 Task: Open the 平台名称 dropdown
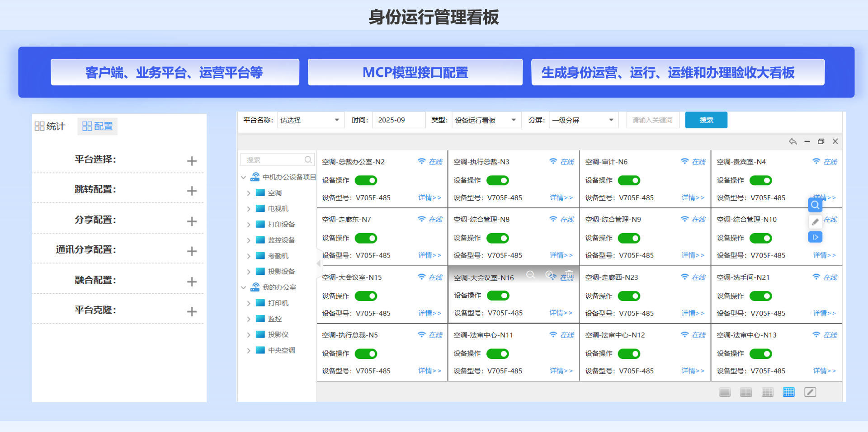coord(311,120)
